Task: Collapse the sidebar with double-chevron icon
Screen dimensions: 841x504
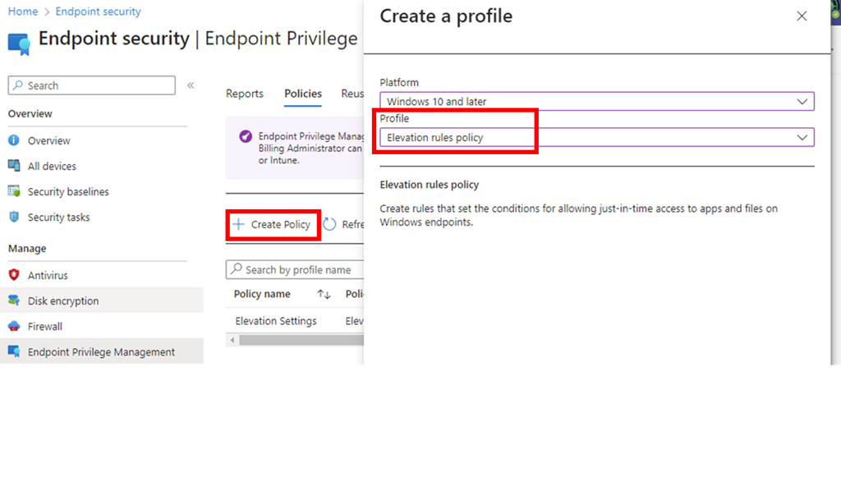Action: pos(191,85)
